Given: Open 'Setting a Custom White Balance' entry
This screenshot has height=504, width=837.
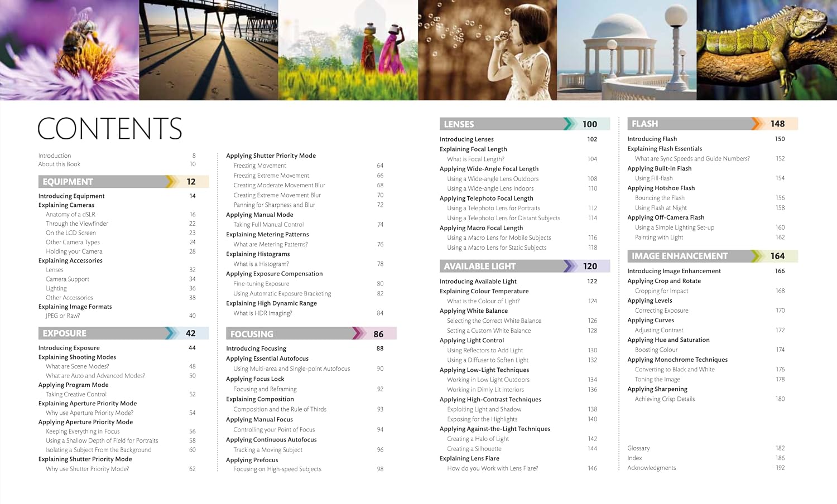Looking at the screenshot, I should point(489,331).
